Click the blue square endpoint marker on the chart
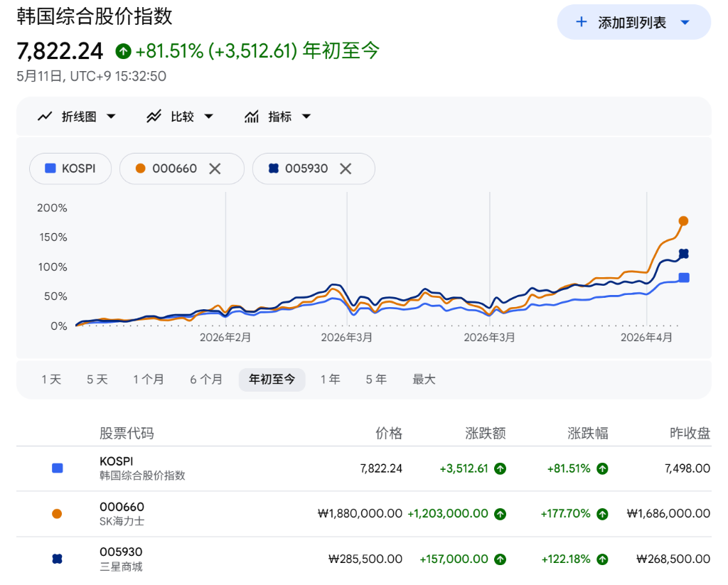Screen dimensions: 728x585 click(x=684, y=278)
